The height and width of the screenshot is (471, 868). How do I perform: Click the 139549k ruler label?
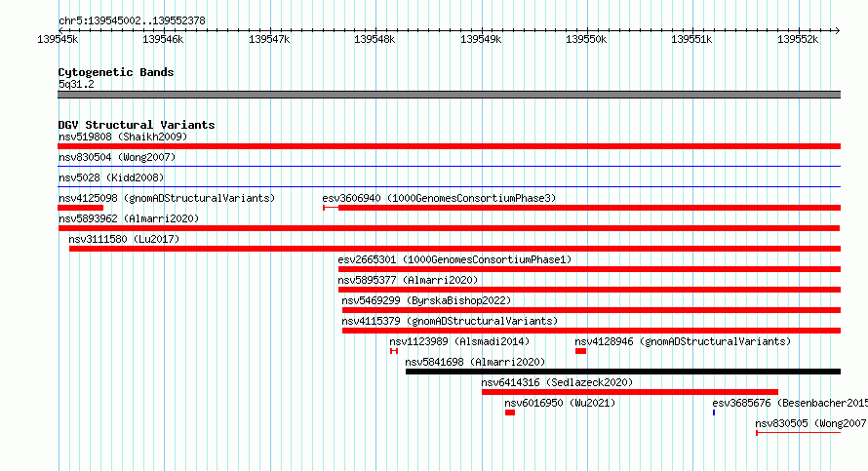click(x=481, y=39)
